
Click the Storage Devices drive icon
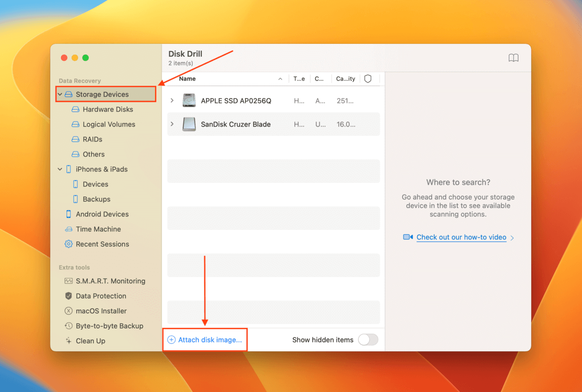pos(68,95)
